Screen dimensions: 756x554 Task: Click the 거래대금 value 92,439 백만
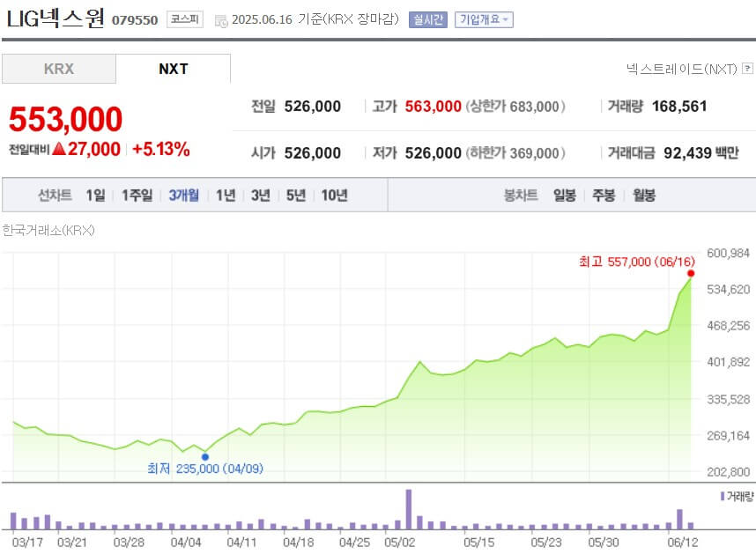701,152
